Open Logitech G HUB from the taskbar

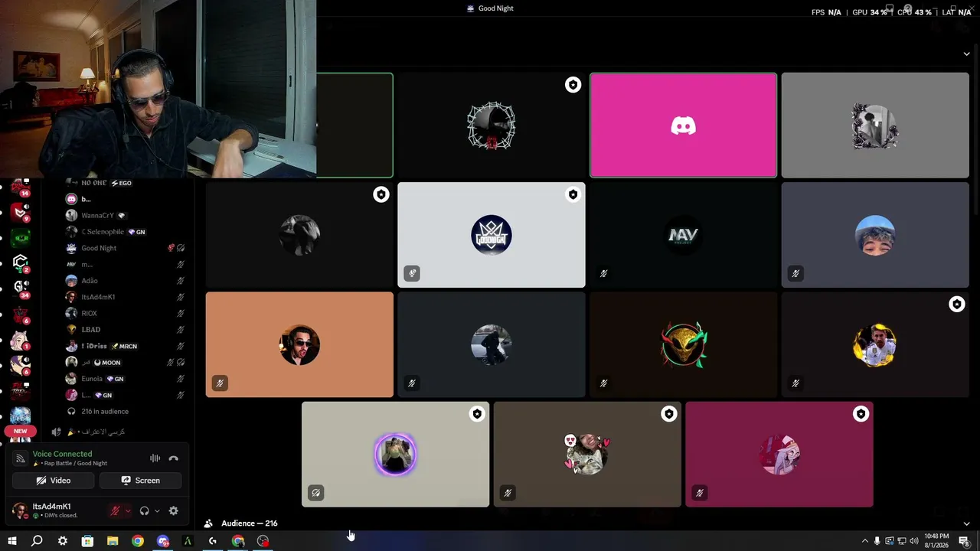[213, 541]
